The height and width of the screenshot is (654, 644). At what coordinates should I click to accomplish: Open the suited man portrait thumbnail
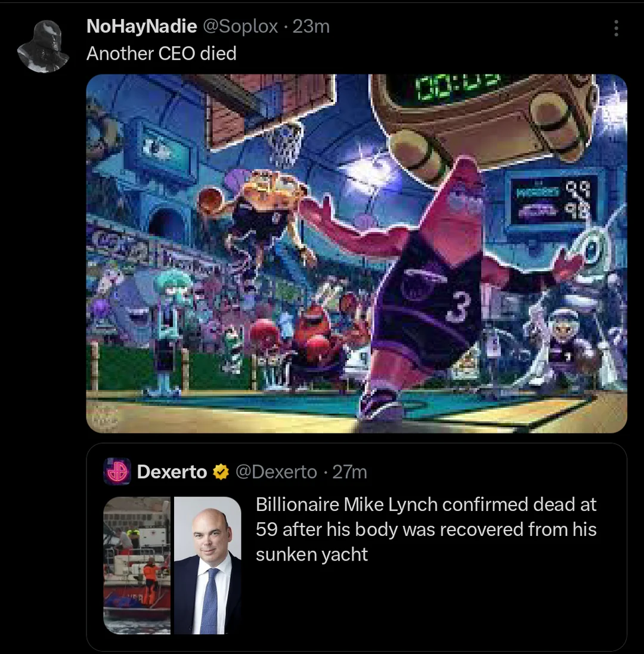(x=208, y=565)
